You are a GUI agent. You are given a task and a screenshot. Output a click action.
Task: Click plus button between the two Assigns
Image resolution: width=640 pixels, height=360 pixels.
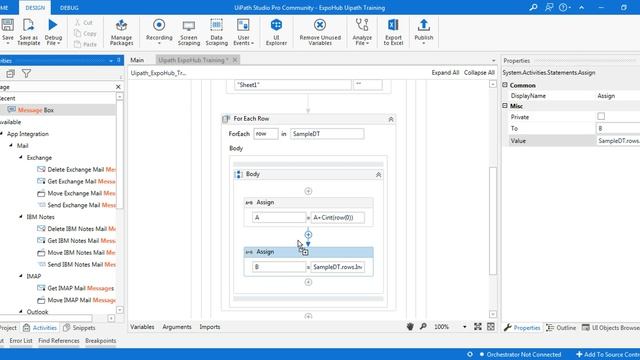click(308, 235)
